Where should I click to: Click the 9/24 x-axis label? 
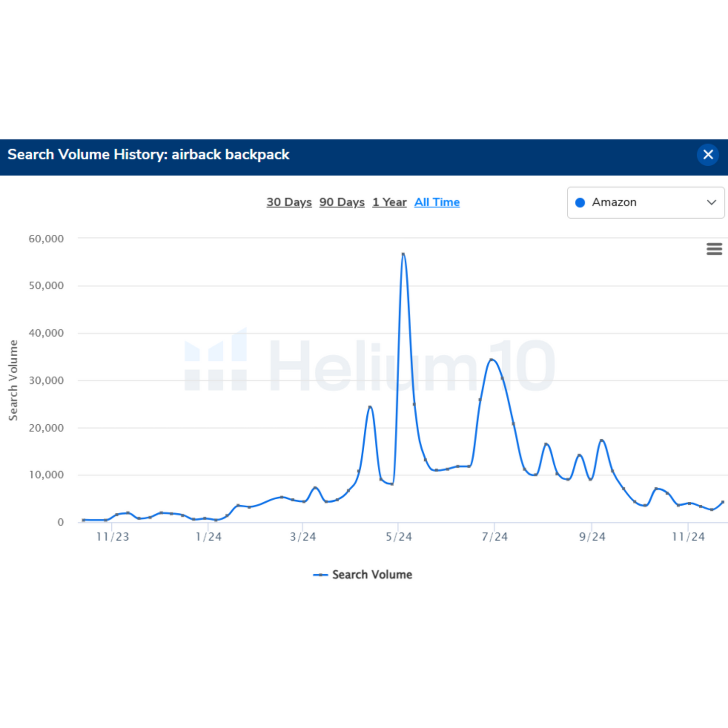coord(592,537)
